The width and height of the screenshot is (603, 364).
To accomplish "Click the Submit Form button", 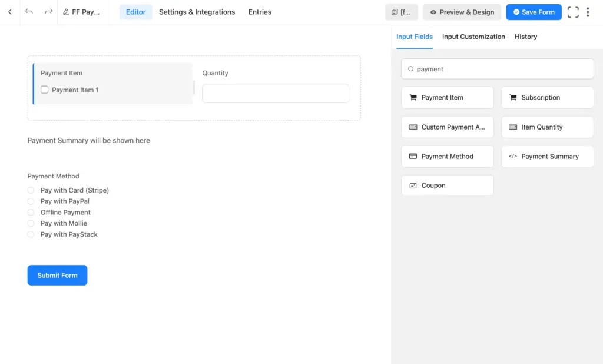I will [57, 275].
